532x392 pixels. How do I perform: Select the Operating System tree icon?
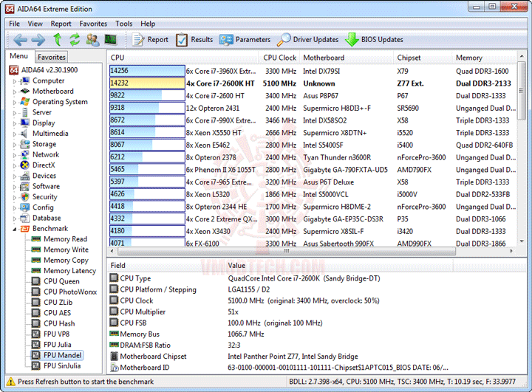tap(24, 102)
